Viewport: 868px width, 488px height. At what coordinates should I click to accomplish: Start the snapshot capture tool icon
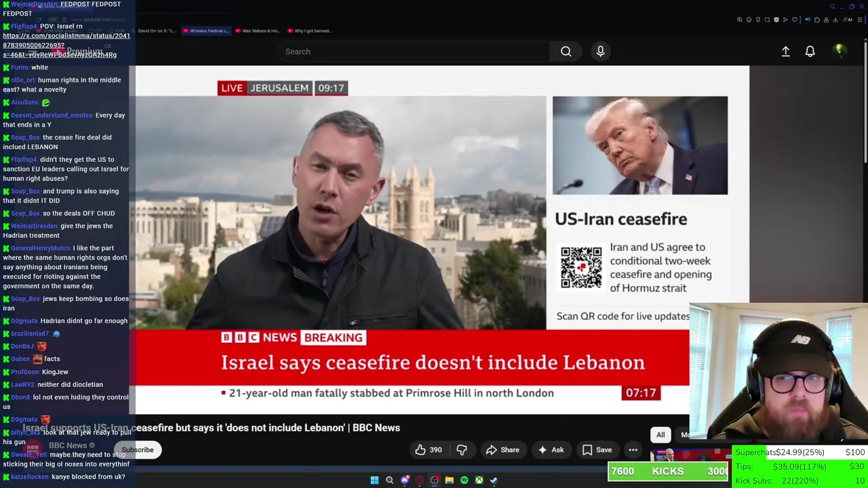click(767, 20)
